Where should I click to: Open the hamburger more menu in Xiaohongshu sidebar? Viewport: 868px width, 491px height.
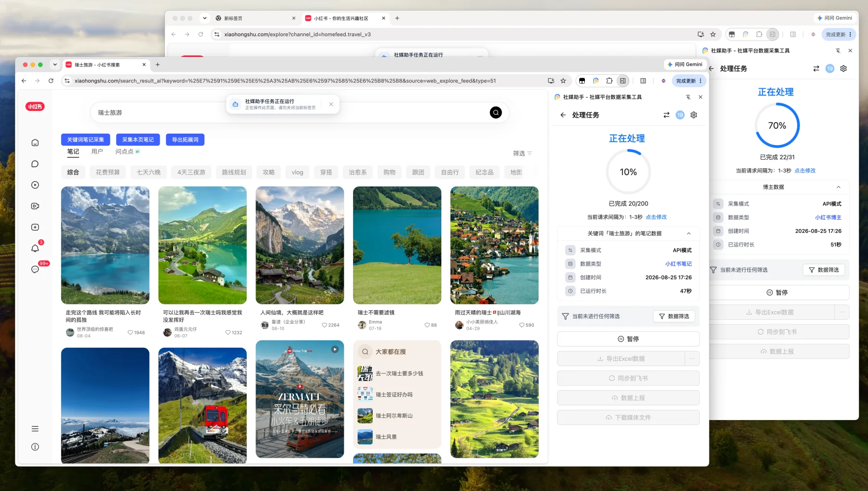(35, 429)
